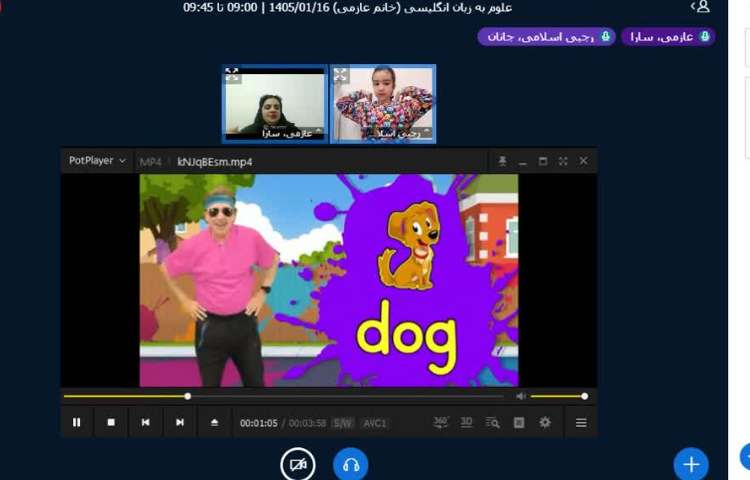Click the AVC1 codec indicator
Screen dimensions: 750x480
[375, 423]
